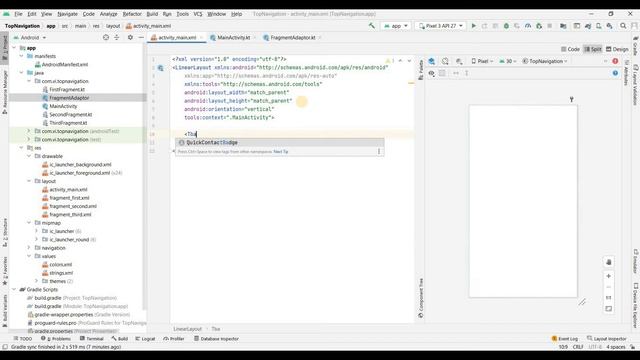Open the Search Everywhere magnifier icon
The image size is (640, 360).
tap(623, 26)
